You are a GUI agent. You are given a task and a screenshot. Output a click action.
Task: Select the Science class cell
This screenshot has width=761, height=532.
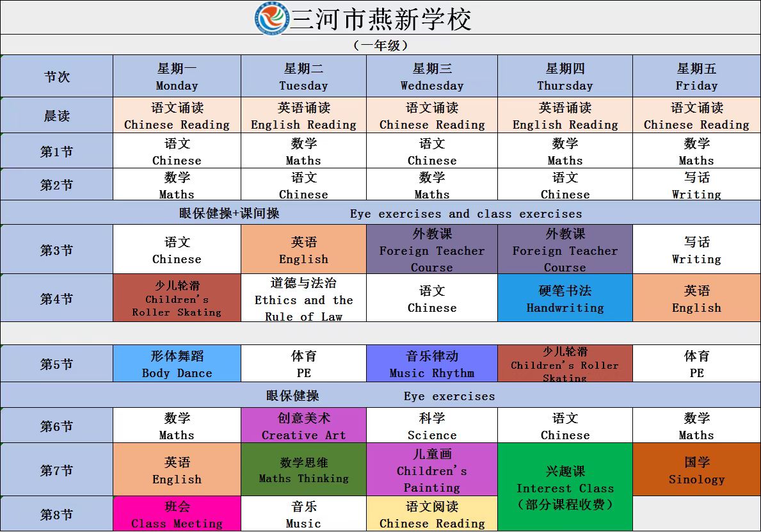tap(431, 426)
